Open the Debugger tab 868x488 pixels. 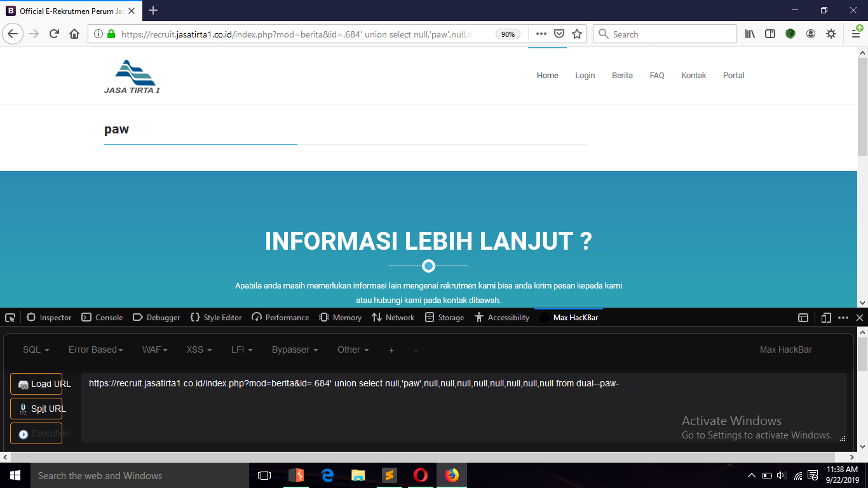point(156,318)
